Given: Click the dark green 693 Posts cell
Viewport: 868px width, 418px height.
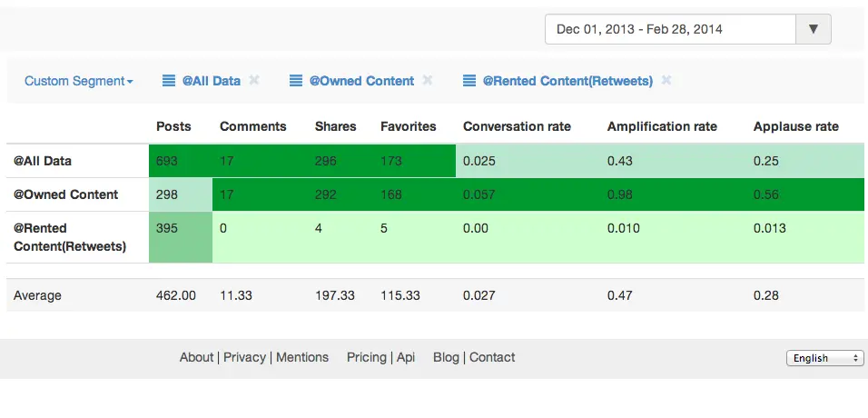Looking at the screenshot, I should [180, 161].
